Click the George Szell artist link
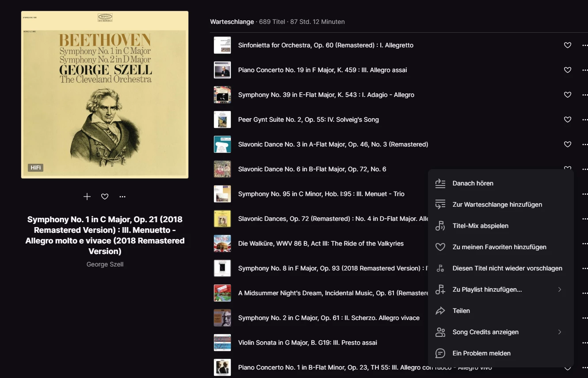Image resolution: width=588 pixels, height=378 pixels. point(105,264)
